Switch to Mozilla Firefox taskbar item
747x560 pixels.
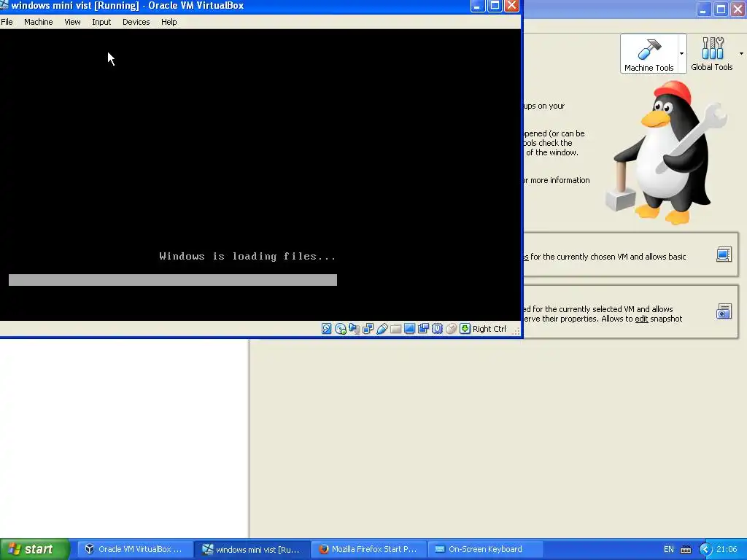point(369,549)
